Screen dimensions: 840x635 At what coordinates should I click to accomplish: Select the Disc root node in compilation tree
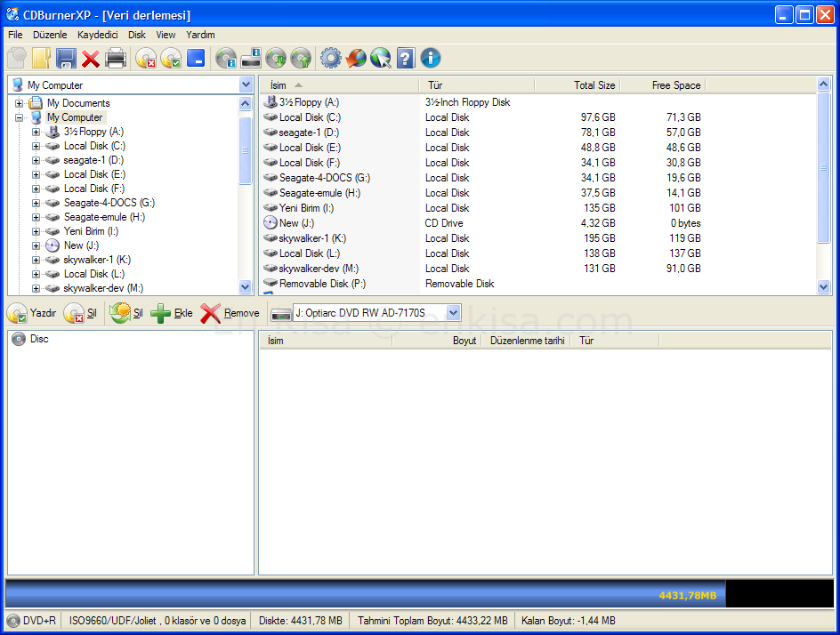[30, 339]
